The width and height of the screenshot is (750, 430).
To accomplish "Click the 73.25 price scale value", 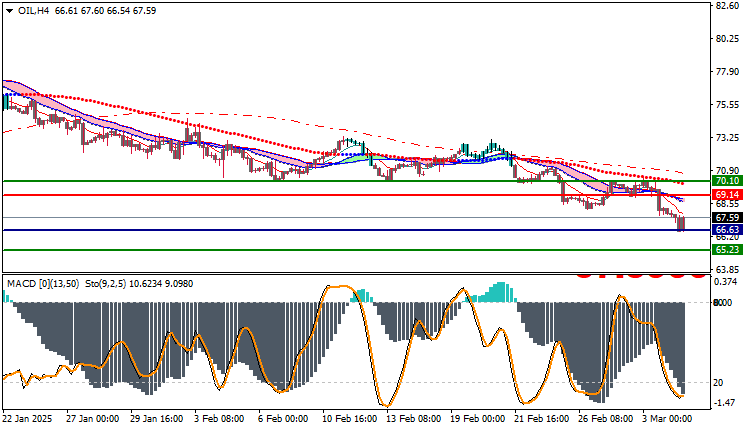I will point(728,138).
